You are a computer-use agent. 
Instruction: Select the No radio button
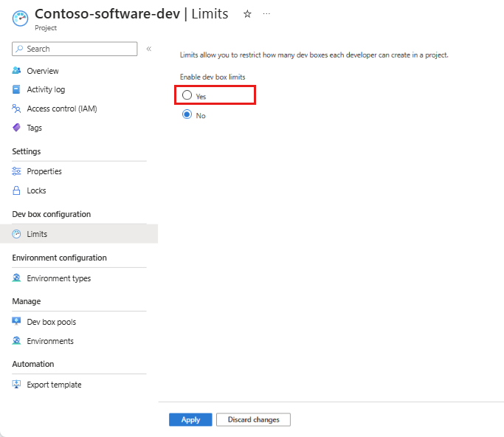coord(187,114)
